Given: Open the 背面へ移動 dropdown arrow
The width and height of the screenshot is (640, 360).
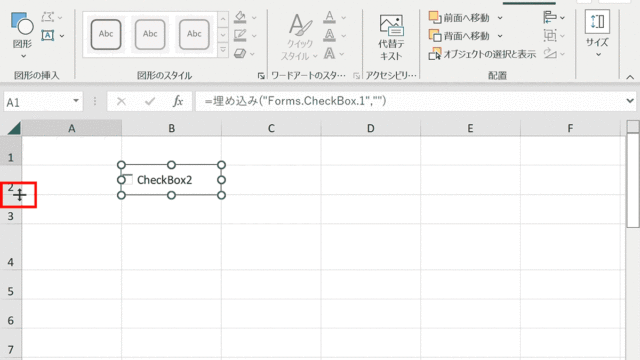Looking at the screenshot, I should (500, 36).
